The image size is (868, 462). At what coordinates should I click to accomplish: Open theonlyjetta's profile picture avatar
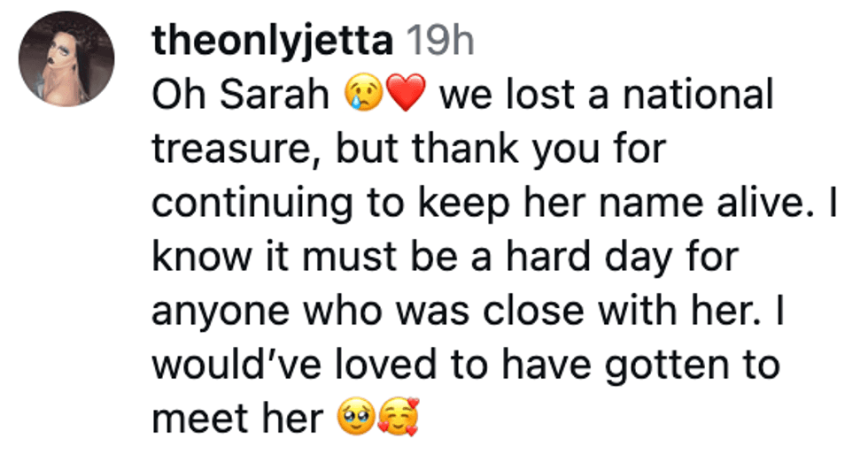(x=66, y=59)
